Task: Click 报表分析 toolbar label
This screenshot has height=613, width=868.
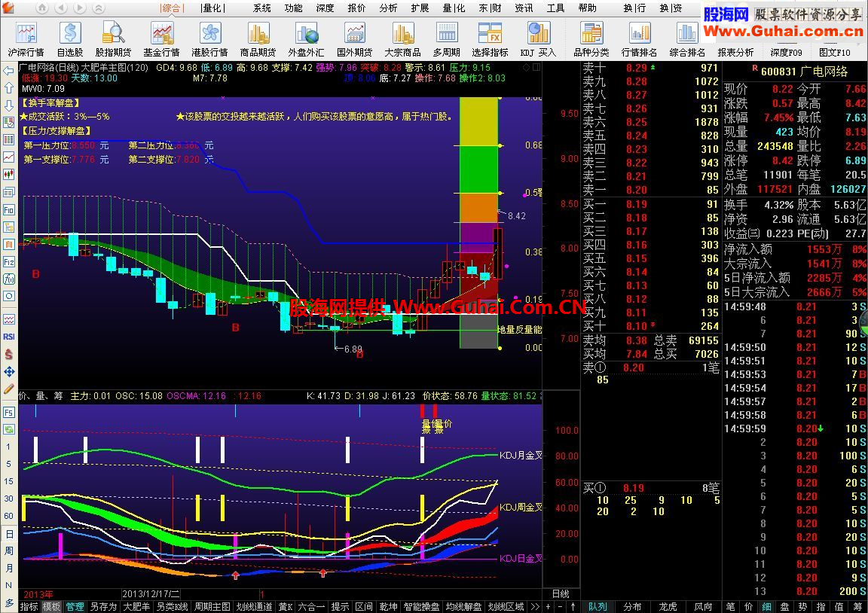Action: point(735,53)
